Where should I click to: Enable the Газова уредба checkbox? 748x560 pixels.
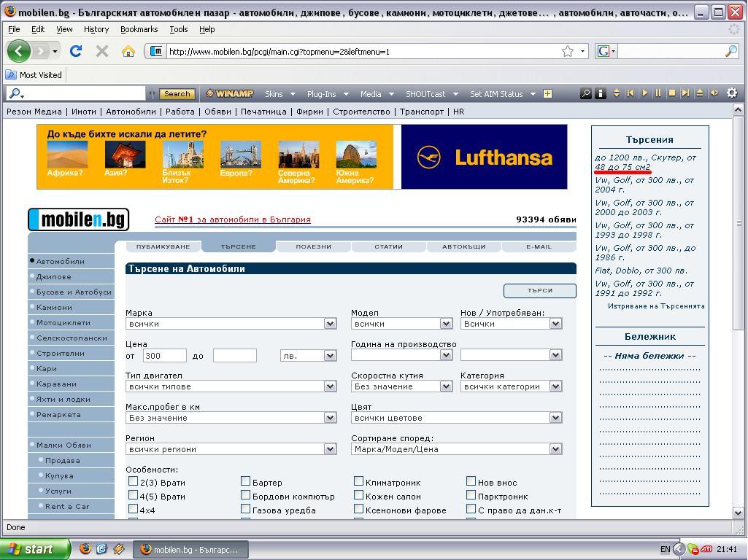tap(246, 508)
